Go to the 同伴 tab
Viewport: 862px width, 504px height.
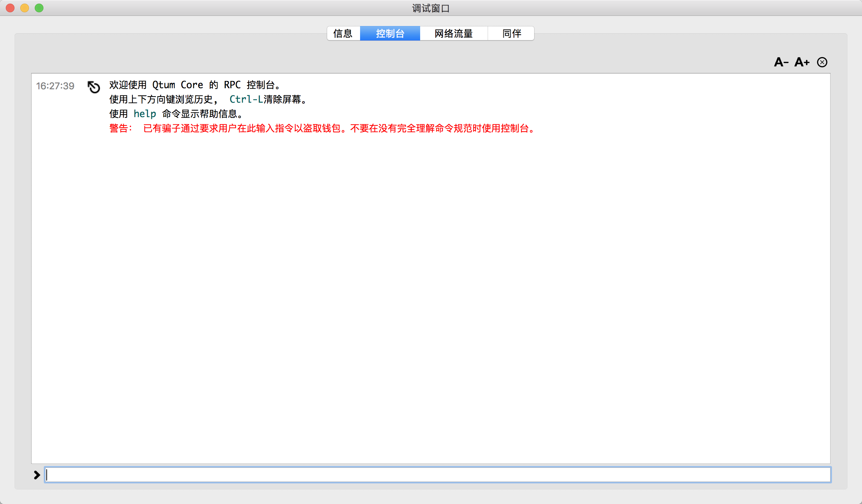pos(511,34)
